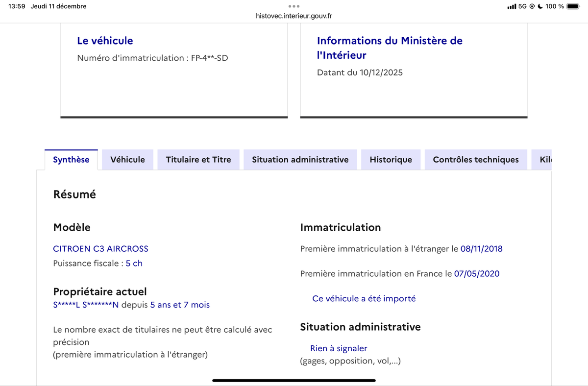Open the Titulaire et Titre tab
The image size is (588, 386).
pyautogui.click(x=198, y=160)
